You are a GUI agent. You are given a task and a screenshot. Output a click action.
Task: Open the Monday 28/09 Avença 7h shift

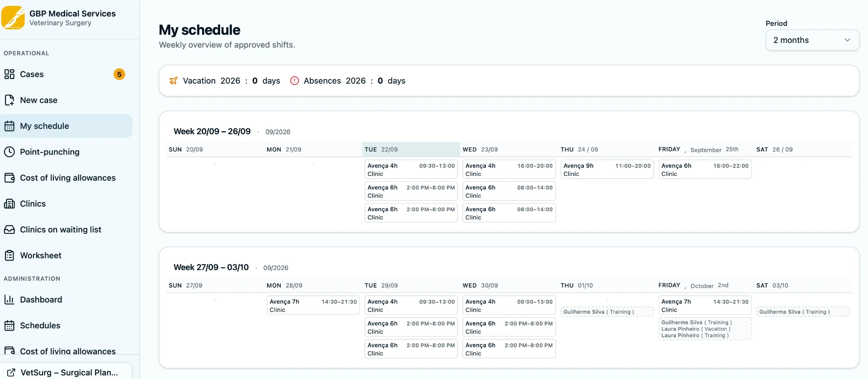313,305
